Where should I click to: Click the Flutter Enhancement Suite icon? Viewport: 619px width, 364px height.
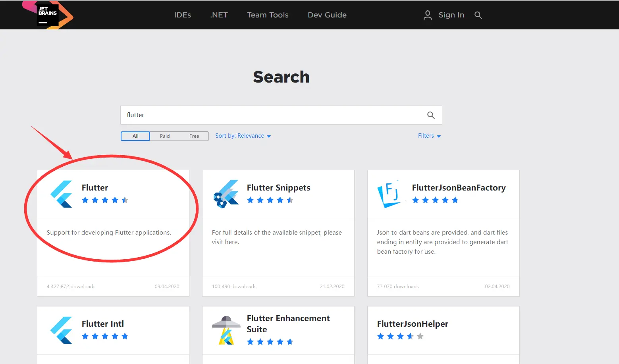click(x=226, y=330)
